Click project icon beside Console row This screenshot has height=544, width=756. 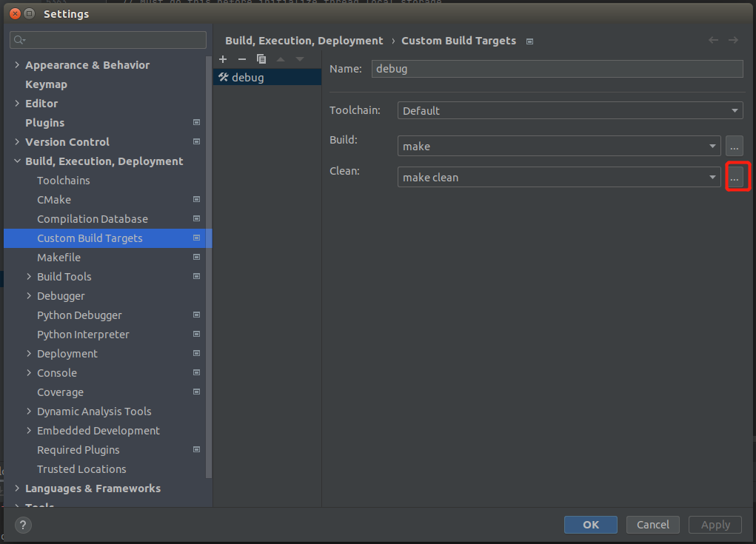point(197,373)
